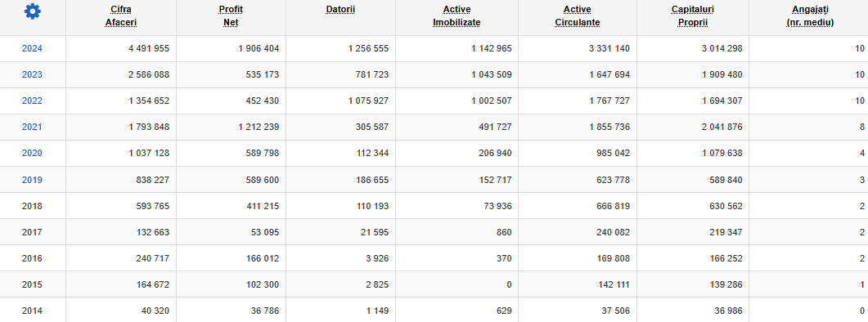Select the 2018 year cell
This screenshot has height=322, width=868.
(x=32, y=206)
